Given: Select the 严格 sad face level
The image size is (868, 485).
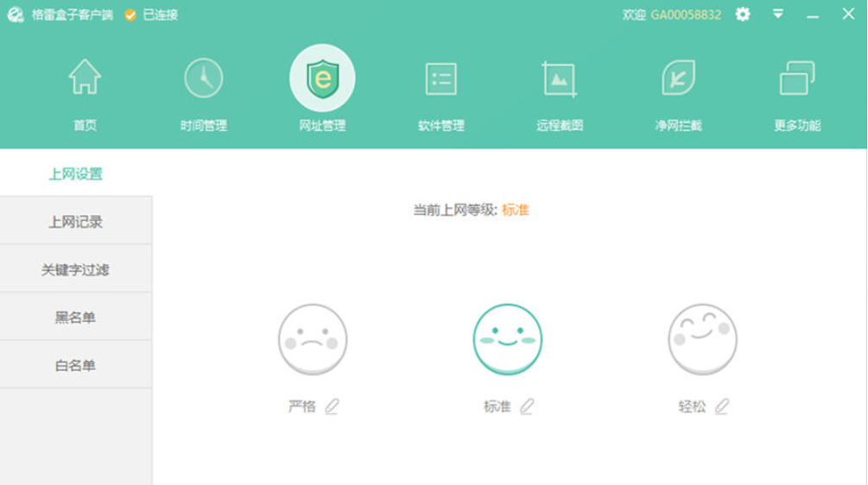Looking at the screenshot, I should coord(313,339).
